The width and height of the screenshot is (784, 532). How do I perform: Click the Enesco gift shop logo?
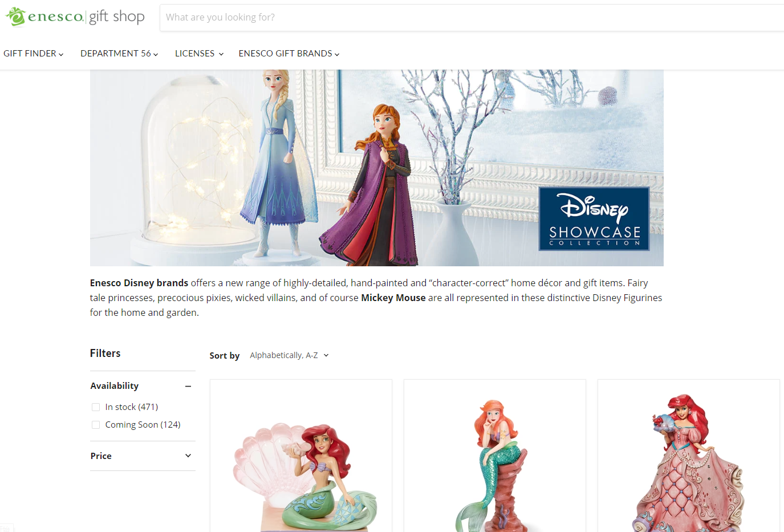pos(75,17)
